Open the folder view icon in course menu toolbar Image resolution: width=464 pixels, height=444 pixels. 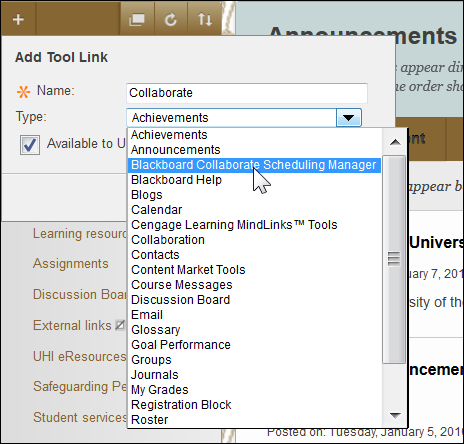point(137,20)
